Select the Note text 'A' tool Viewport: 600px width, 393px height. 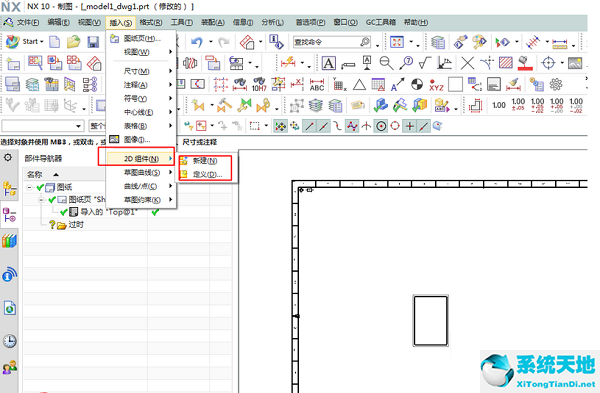pos(328,63)
